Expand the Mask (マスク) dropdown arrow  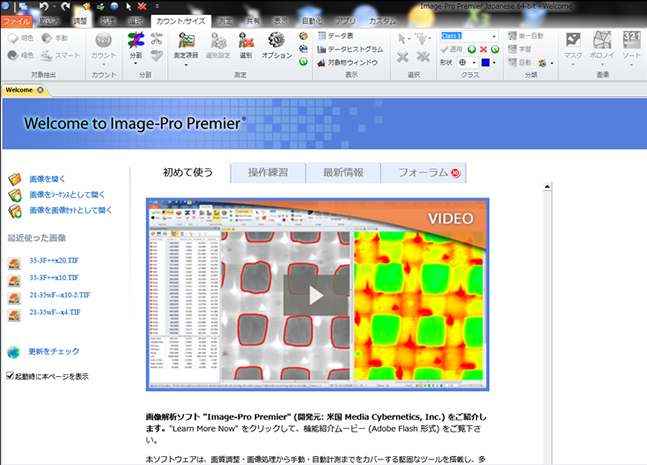pyautogui.click(x=573, y=65)
